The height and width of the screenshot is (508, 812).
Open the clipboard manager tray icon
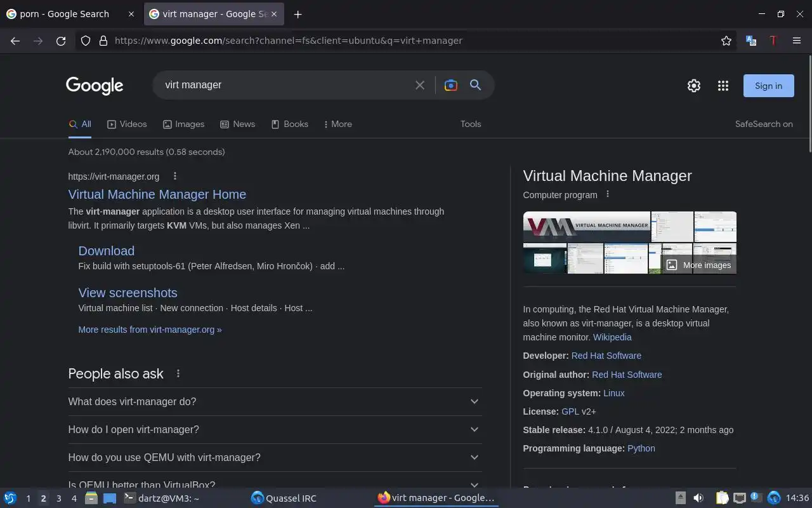click(x=722, y=498)
